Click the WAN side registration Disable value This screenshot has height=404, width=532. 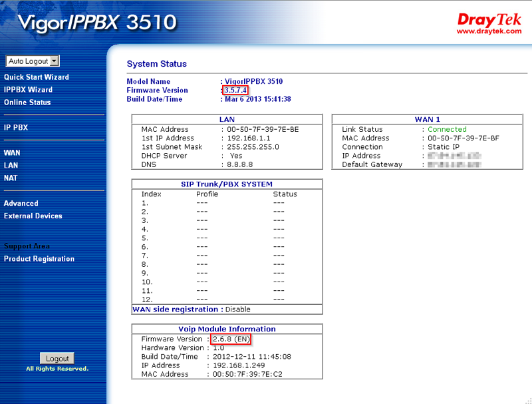[238, 309]
